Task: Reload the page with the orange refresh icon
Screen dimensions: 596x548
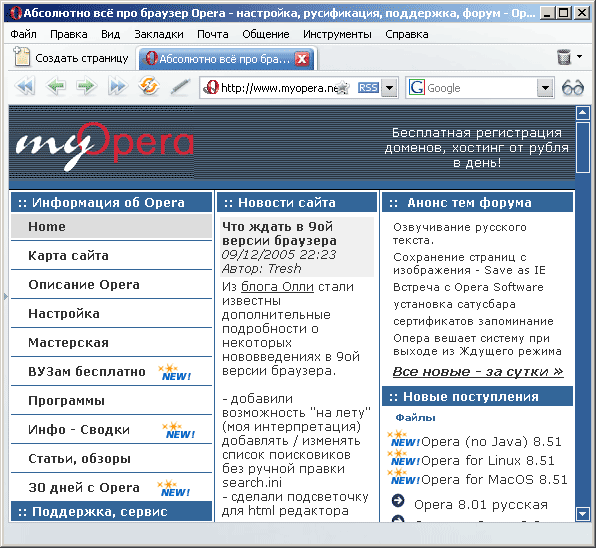Action: [x=149, y=86]
